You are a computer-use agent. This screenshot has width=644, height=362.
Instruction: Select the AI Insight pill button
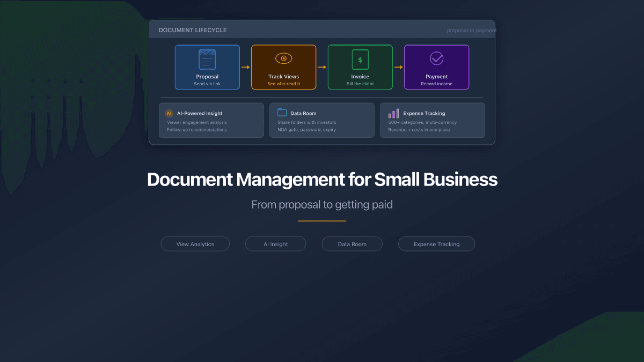point(275,243)
